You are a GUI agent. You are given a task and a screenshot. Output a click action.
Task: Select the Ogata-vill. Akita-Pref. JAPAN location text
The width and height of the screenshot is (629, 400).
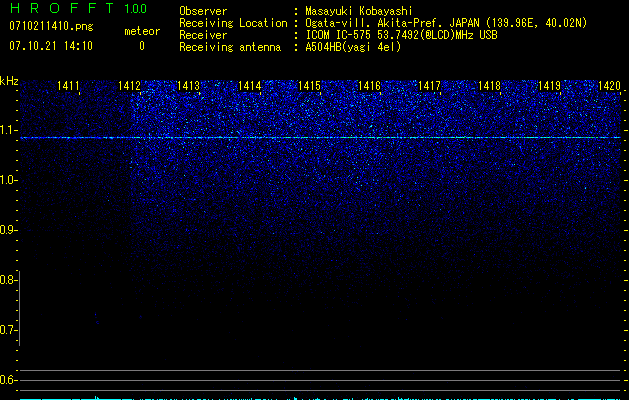point(446,23)
